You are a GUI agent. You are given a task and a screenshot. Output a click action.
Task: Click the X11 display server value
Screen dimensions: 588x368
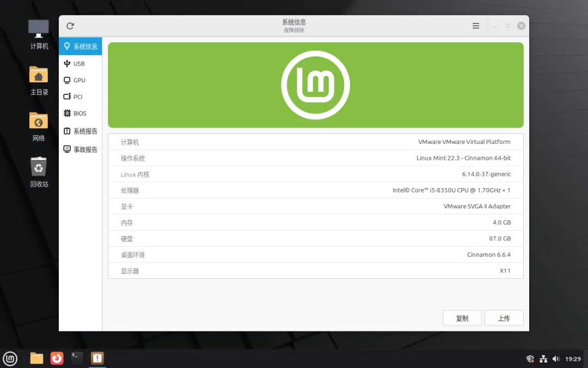[x=505, y=271]
